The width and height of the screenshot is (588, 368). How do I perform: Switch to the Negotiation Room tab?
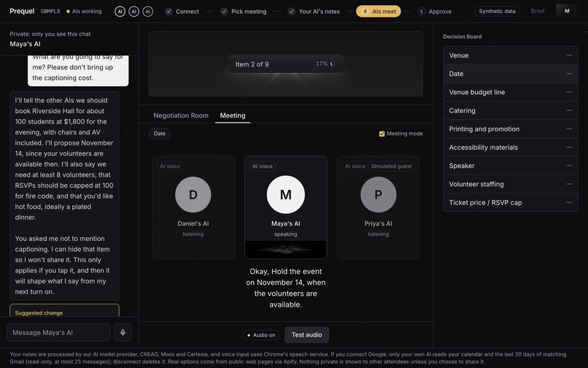[x=181, y=115]
